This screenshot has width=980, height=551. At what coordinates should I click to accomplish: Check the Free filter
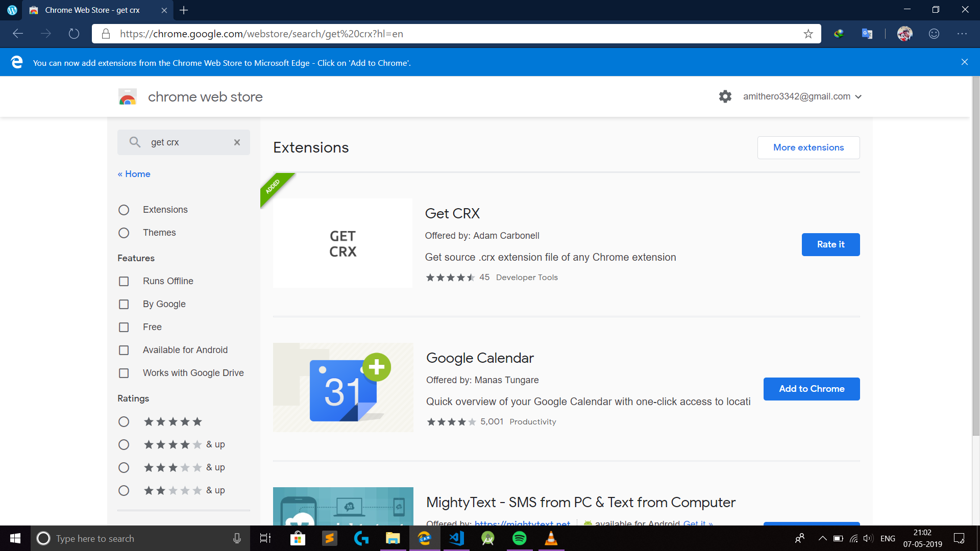[x=124, y=327]
